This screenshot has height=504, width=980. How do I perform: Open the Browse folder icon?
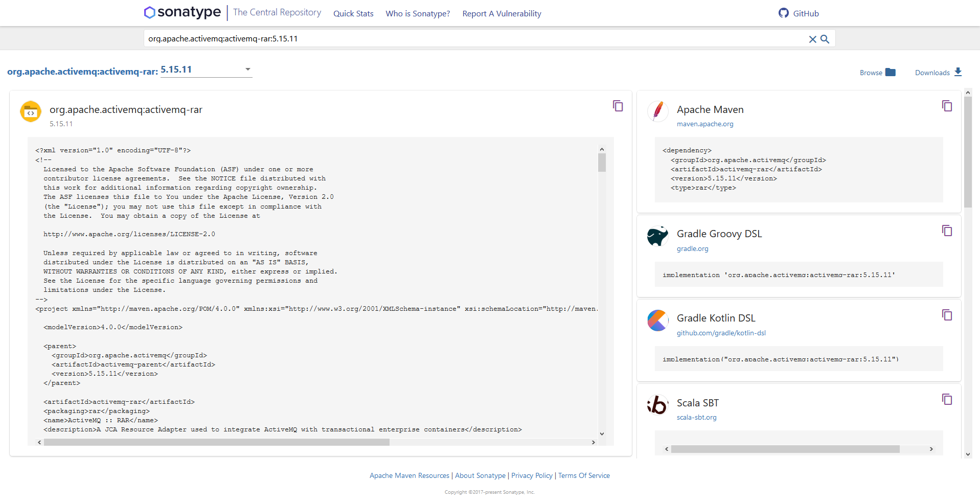(x=890, y=72)
